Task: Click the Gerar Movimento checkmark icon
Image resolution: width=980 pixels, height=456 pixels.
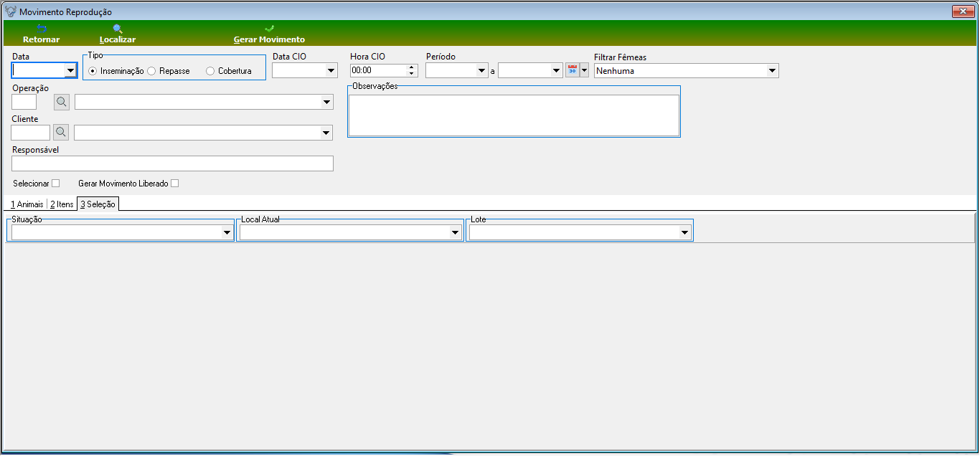Action: tap(269, 29)
